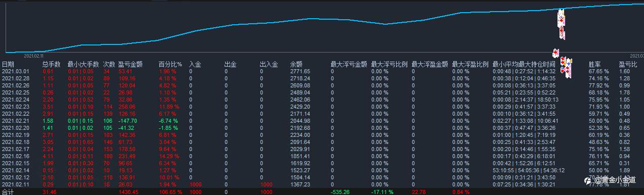Click lot range 0.01 | 0.65
This screenshot has width=644, height=195.
point(80,142)
